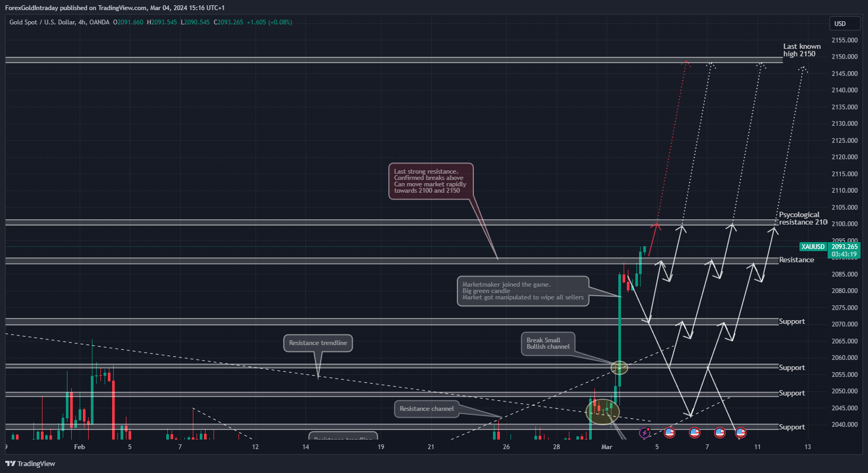This screenshot has width=868, height=473.
Task: Click the 2155.000 price axis label
Action: pyautogui.click(x=845, y=40)
